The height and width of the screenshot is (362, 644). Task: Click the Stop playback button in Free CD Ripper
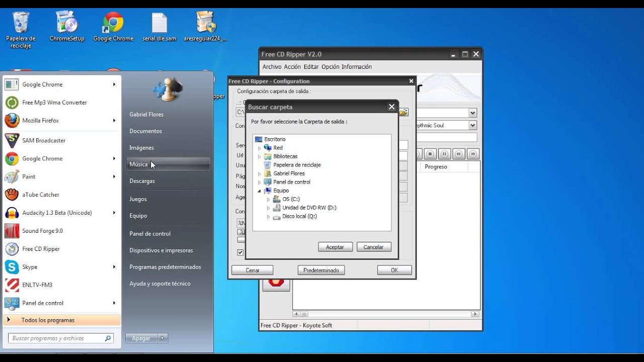[430, 154]
